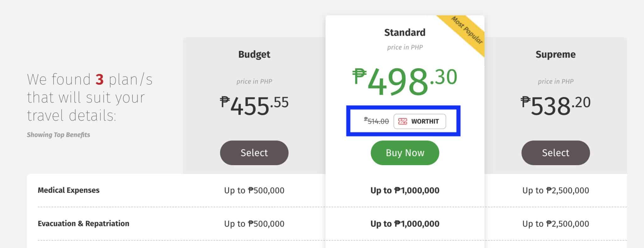The width and height of the screenshot is (644, 248).
Task: Click the Budget plan heading
Action: [254, 55]
